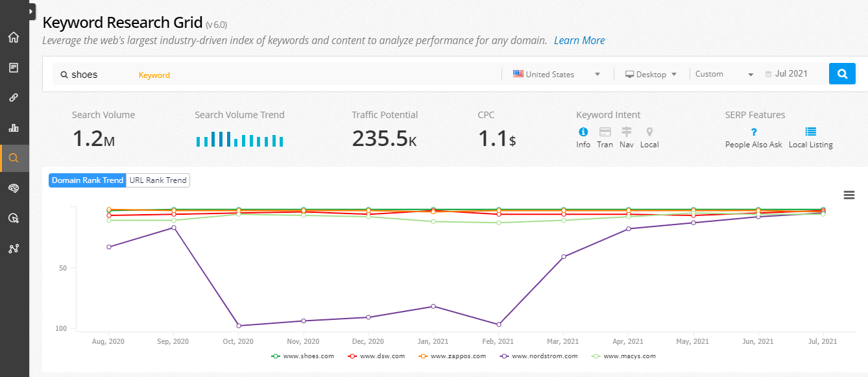Click the People Also Ask question icon
This screenshot has height=377, width=868.
(x=753, y=132)
